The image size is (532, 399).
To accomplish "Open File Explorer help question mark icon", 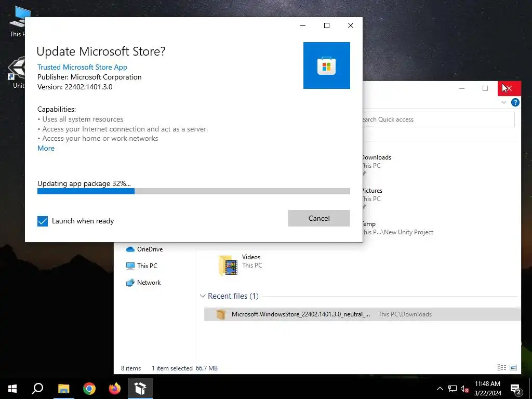I will point(515,102).
